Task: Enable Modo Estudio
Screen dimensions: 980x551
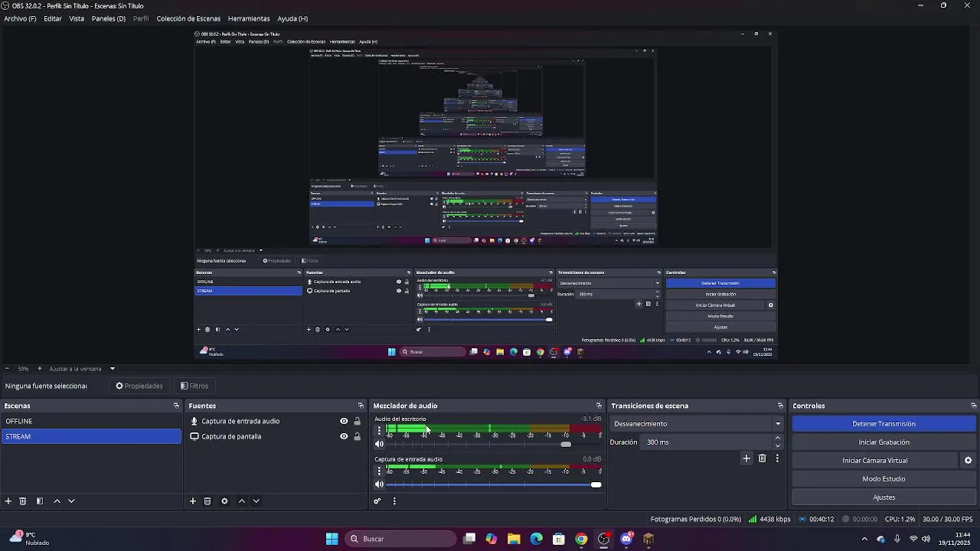Action: tap(884, 479)
